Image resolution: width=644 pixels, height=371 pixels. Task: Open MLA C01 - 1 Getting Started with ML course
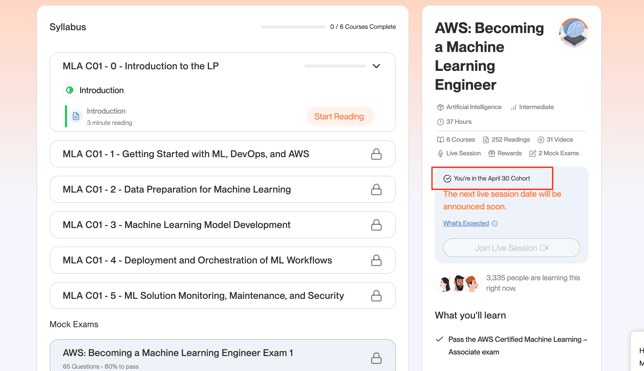pos(223,154)
